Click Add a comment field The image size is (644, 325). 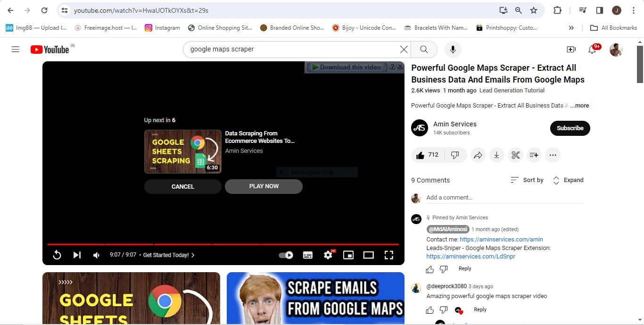coord(505,198)
